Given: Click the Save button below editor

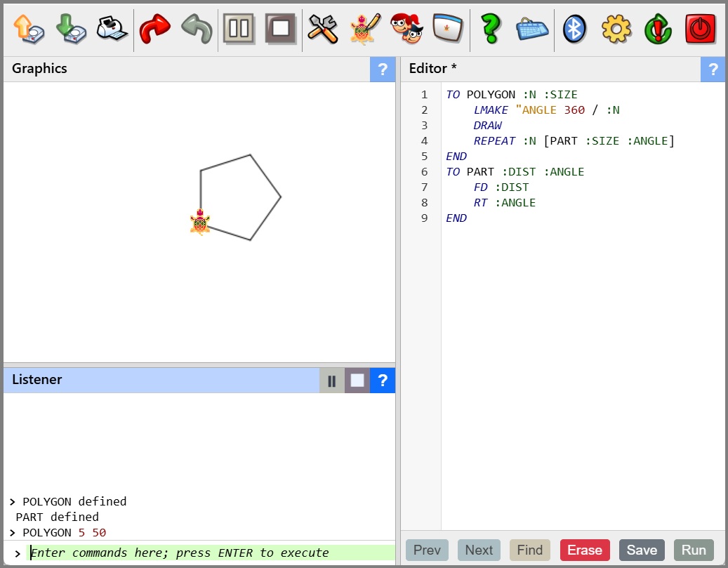Looking at the screenshot, I should pos(642,550).
